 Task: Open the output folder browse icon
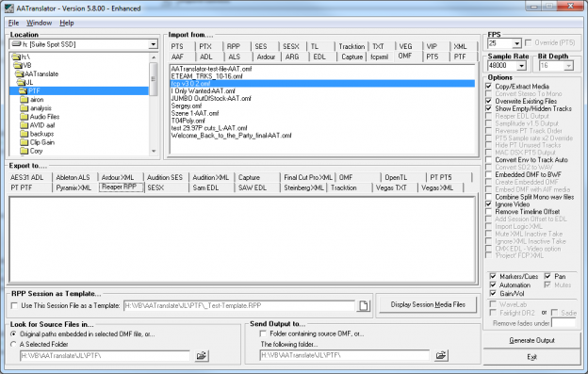pos(441,355)
